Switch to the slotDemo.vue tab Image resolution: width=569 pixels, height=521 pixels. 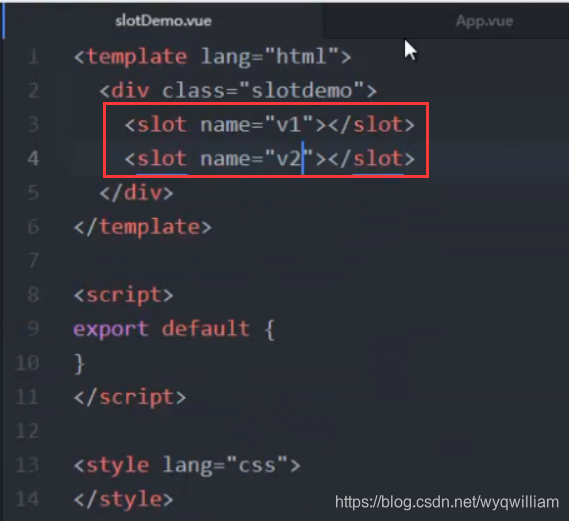(x=163, y=21)
